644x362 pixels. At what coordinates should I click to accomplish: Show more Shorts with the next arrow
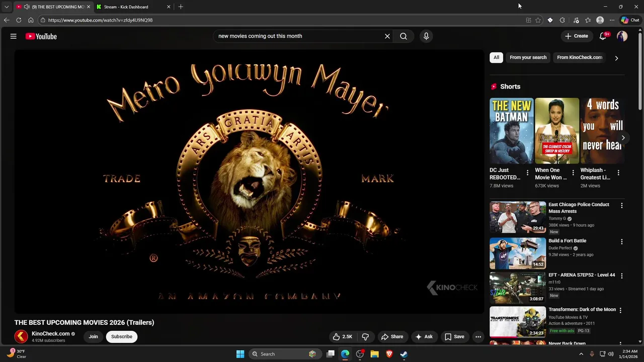click(x=623, y=138)
